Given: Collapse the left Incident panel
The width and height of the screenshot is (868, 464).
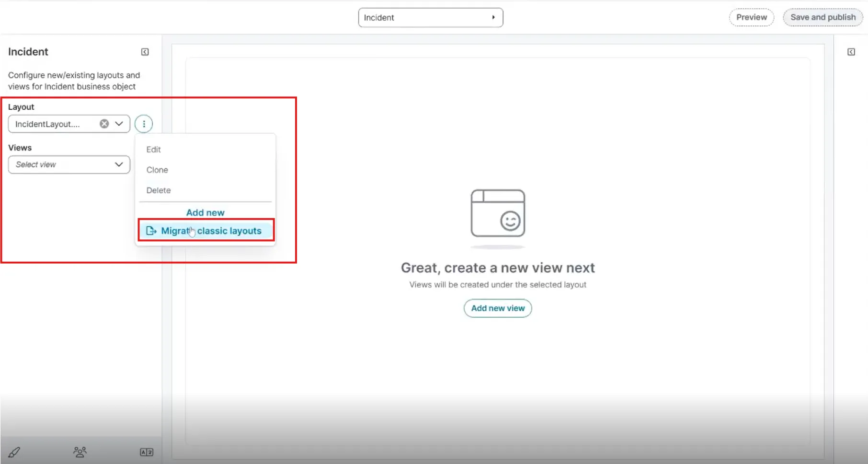Looking at the screenshot, I should tap(145, 52).
